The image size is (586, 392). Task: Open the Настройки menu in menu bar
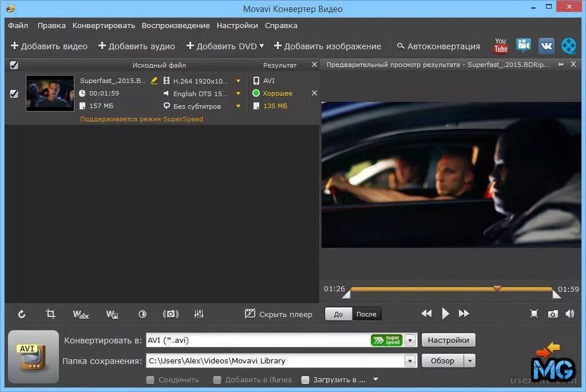[237, 25]
